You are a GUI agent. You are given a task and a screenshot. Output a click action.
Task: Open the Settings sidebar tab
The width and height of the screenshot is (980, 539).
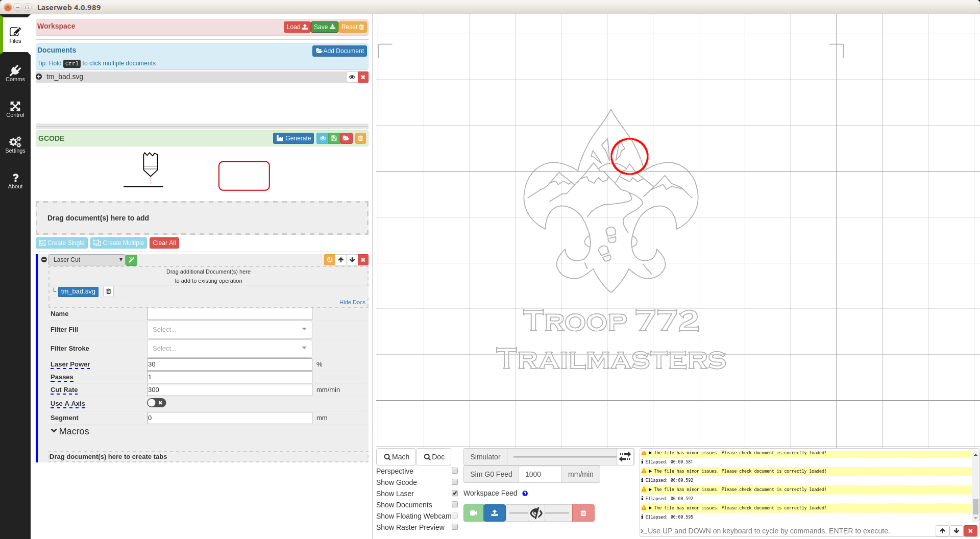coord(15,145)
